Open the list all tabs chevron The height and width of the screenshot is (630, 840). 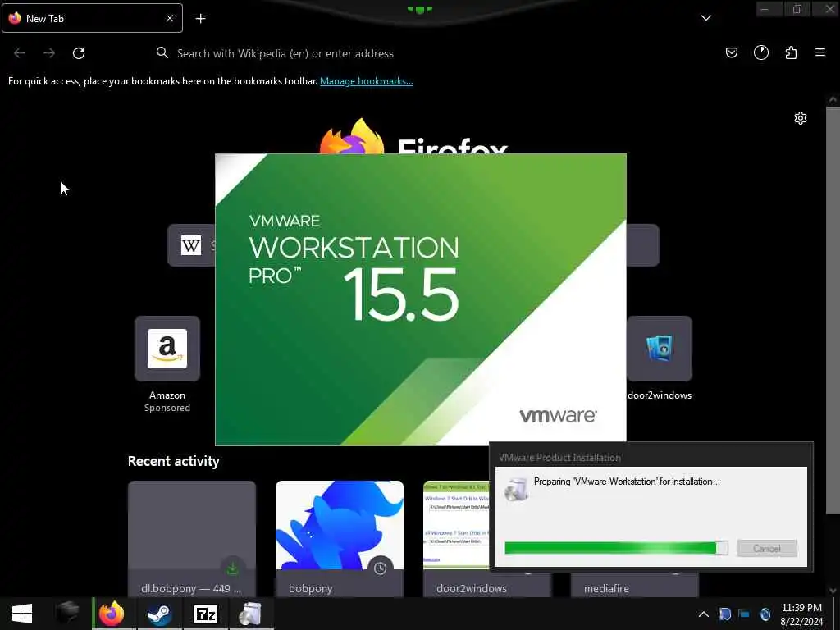pos(706,18)
